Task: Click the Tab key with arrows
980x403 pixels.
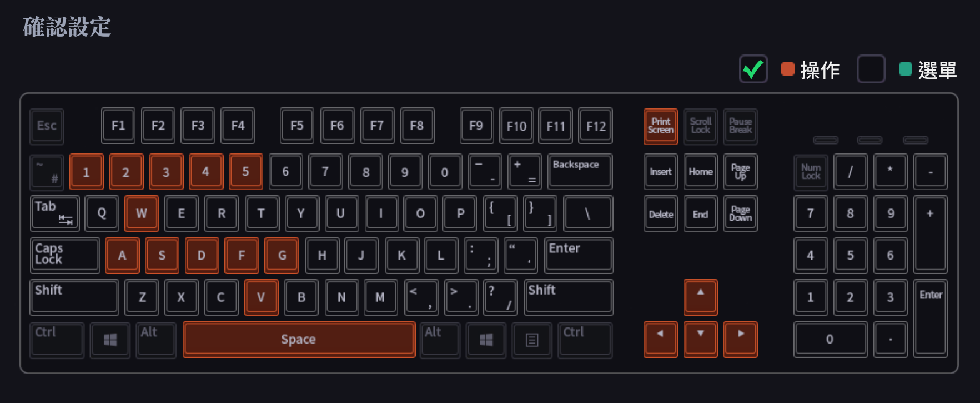Action: [54, 213]
